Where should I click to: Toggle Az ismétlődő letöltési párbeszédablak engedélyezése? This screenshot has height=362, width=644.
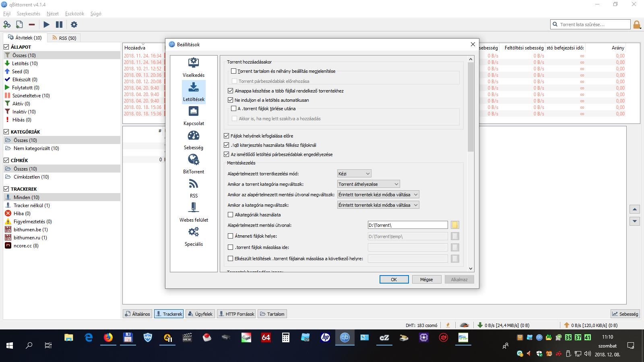[x=227, y=154]
